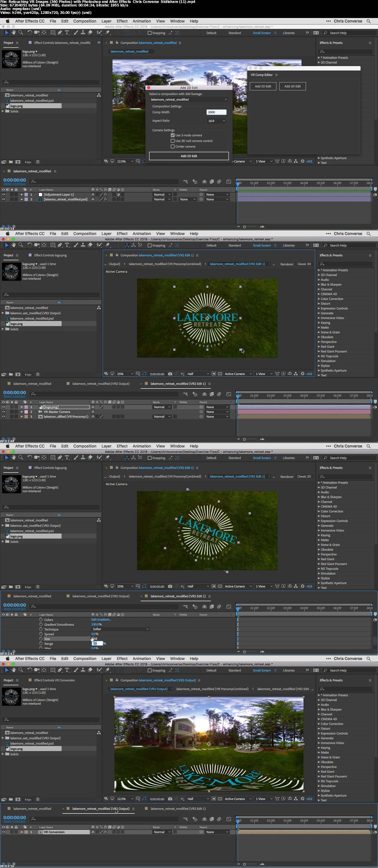The height and width of the screenshot is (868, 378).
Task: Click the Classic 3D renderer button in the 00:01:48 frame
Action: 304,264
